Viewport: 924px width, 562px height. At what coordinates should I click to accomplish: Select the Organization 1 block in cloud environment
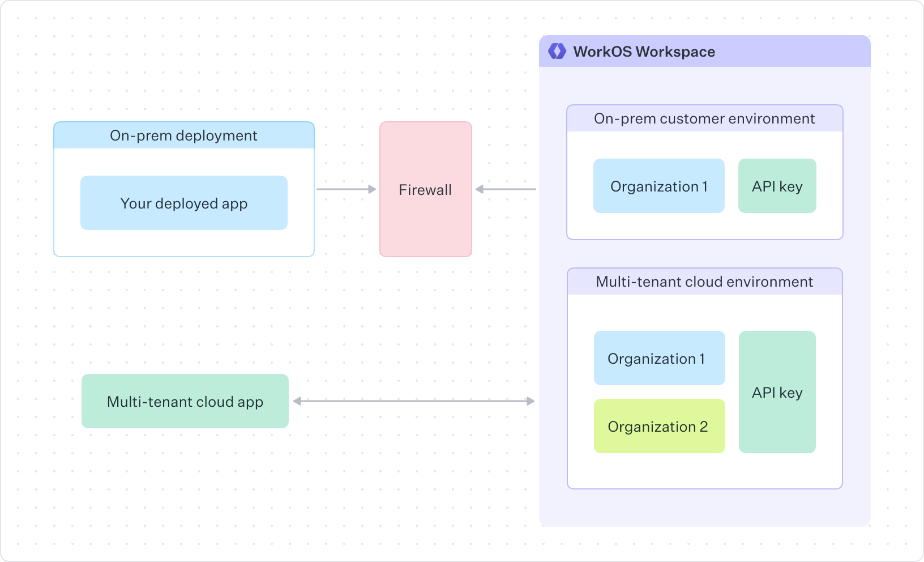pyautogui.click(x=658, y=358)
